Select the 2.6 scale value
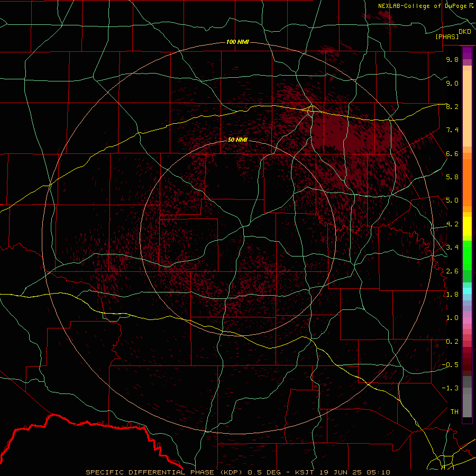The width and height of the screenshot is (476, 476). [x=452, y=271]
